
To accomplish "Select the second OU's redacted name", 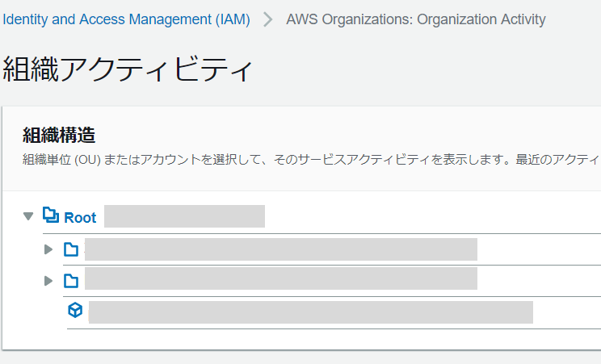I will point(280,278).
